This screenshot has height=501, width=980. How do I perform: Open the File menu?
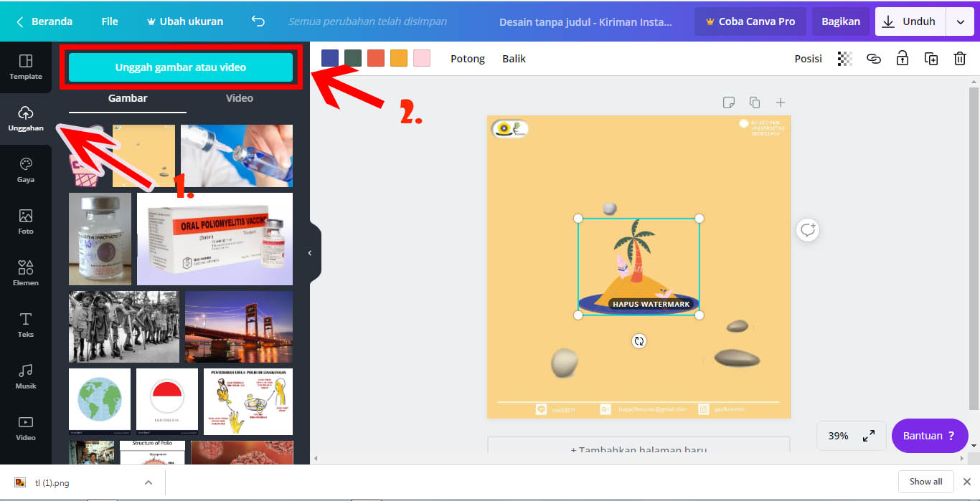[110, 22]
